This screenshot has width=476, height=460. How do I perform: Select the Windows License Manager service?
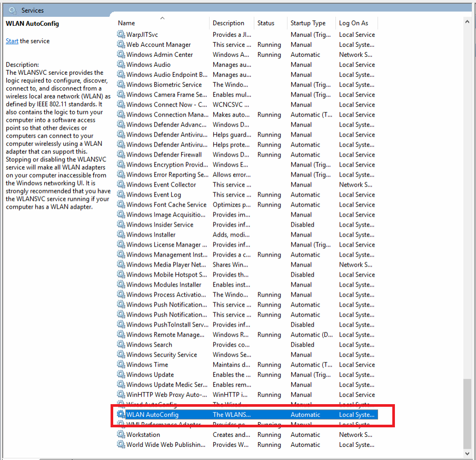247,244
